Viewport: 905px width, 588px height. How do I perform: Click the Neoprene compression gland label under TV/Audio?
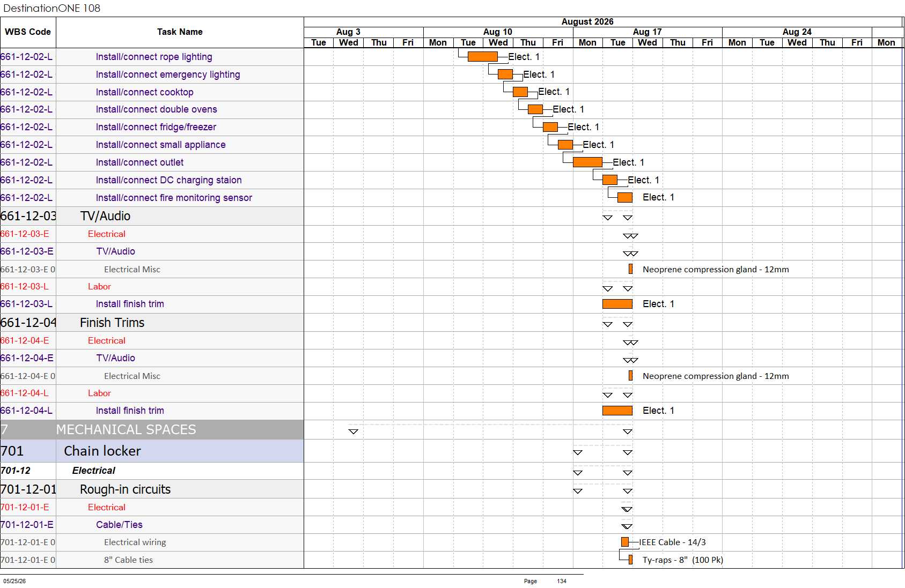tap(716, 270)
